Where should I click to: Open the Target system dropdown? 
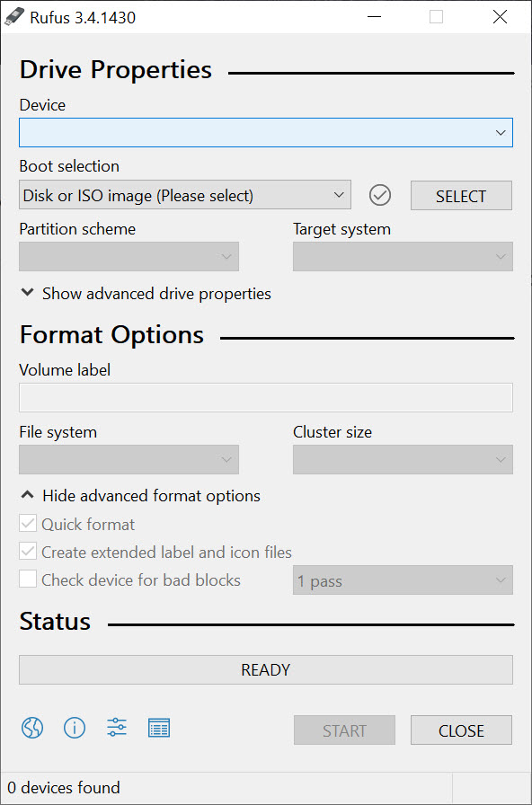pos(403,256)
